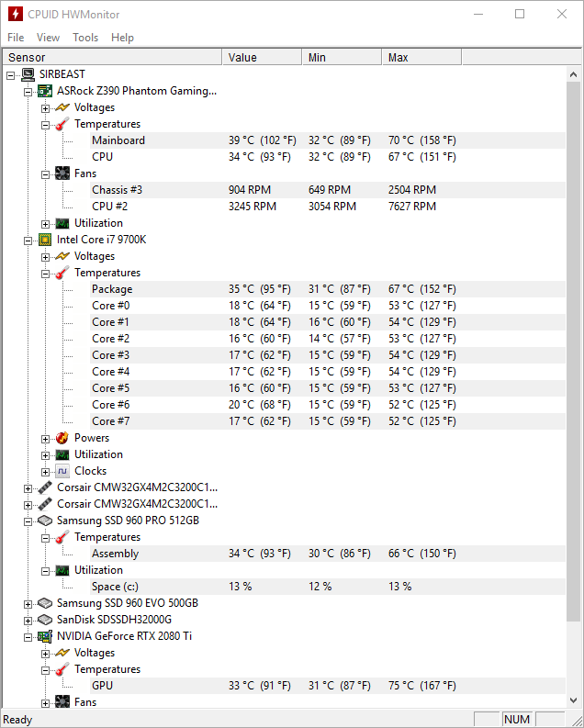The width and height of the screenshot is (584, 728).
Task: Expand the Powers node
Action: [x=46, y=439]
